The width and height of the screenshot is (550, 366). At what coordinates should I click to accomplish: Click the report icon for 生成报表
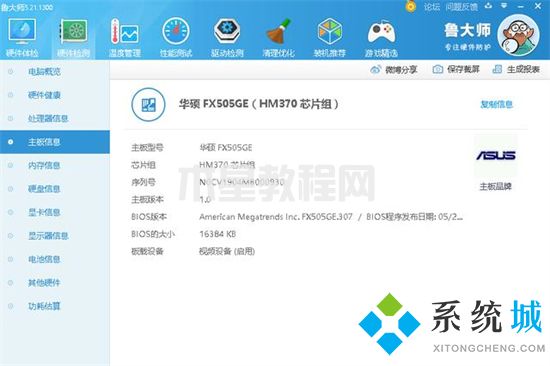click(497, 69)
